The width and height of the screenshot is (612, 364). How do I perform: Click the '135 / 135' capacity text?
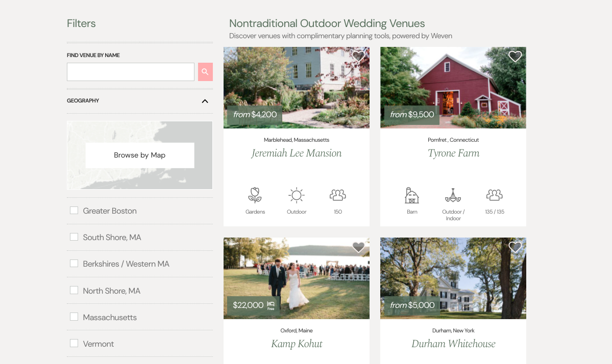click(495, 212)
